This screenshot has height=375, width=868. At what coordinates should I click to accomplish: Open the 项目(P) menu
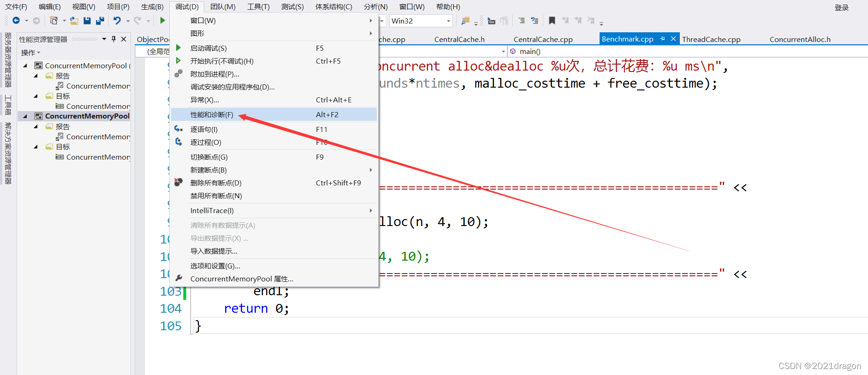point(118,6)
